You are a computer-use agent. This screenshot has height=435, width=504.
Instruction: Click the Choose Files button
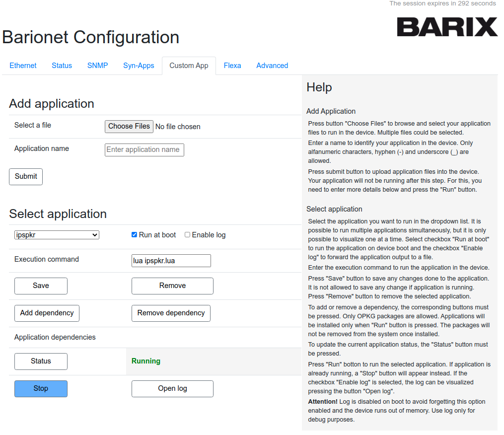point(129,126)
